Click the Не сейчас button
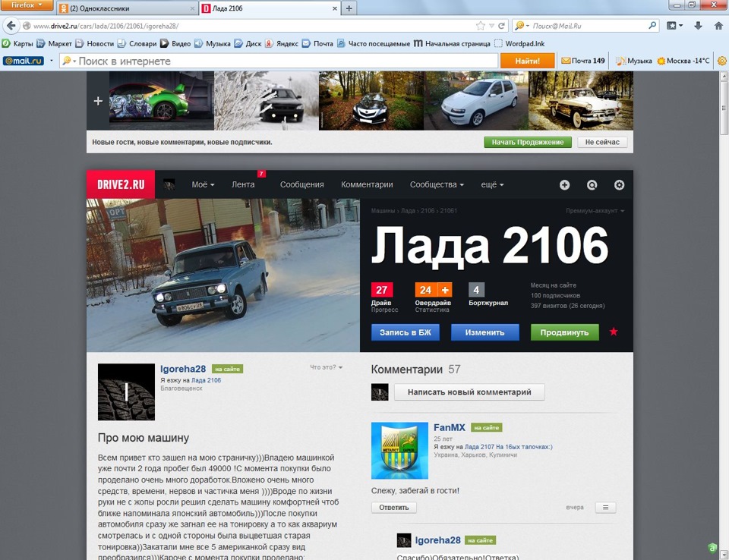729x560 pixels. [x=602, y=142]
